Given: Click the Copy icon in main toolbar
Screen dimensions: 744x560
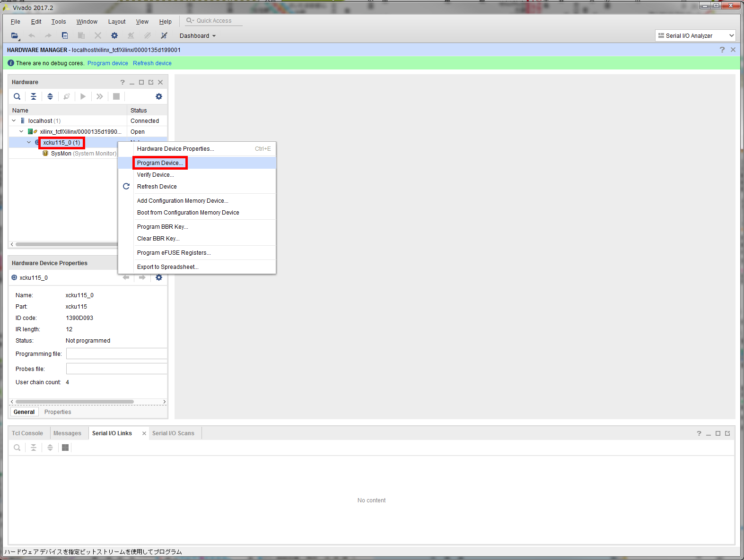Looking at the screenshot, I should [65, 35].
